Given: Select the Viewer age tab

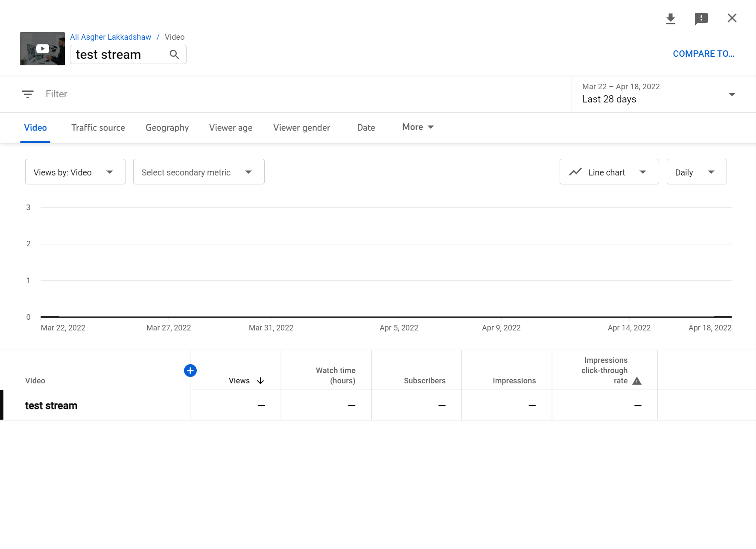Looking at the screenshot, I should coord(231,128).
